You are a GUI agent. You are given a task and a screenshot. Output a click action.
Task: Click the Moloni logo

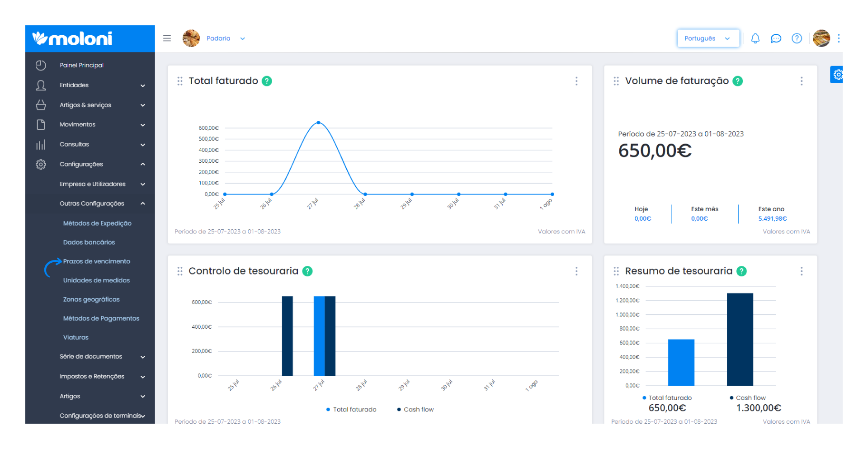tap(72, 39)
